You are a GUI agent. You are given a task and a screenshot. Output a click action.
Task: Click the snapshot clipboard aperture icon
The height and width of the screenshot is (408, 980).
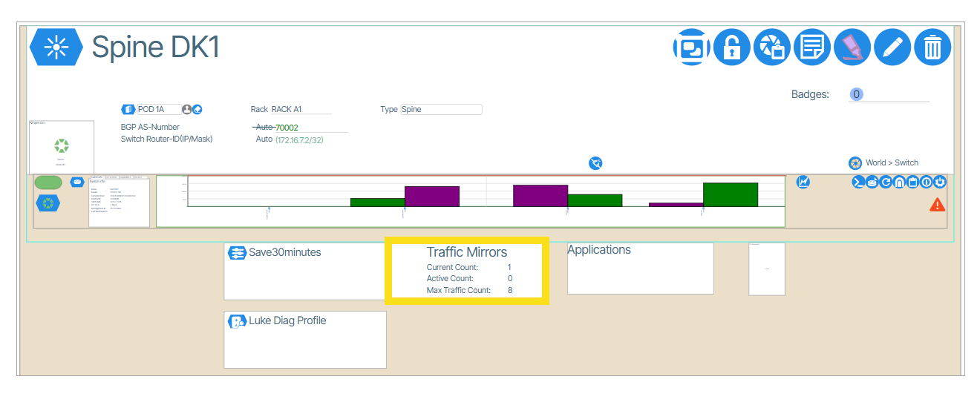(x=771, y=48)
